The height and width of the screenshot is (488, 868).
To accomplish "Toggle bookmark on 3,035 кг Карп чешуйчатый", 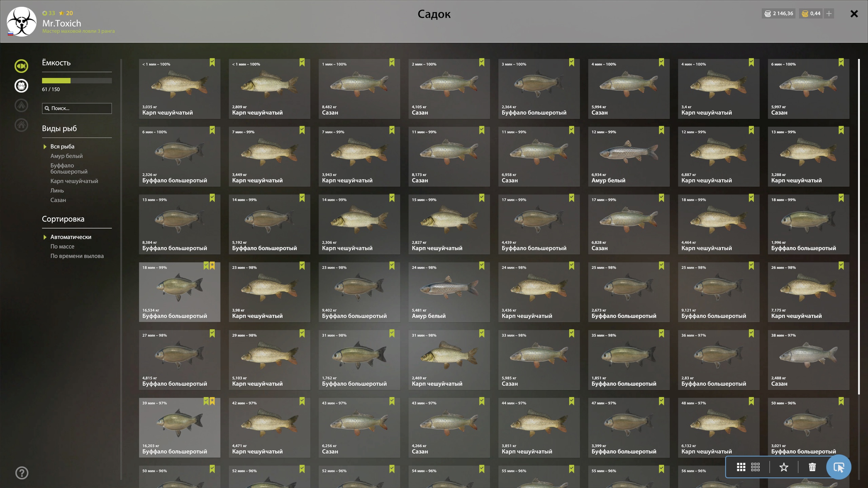I will point(212,62).
